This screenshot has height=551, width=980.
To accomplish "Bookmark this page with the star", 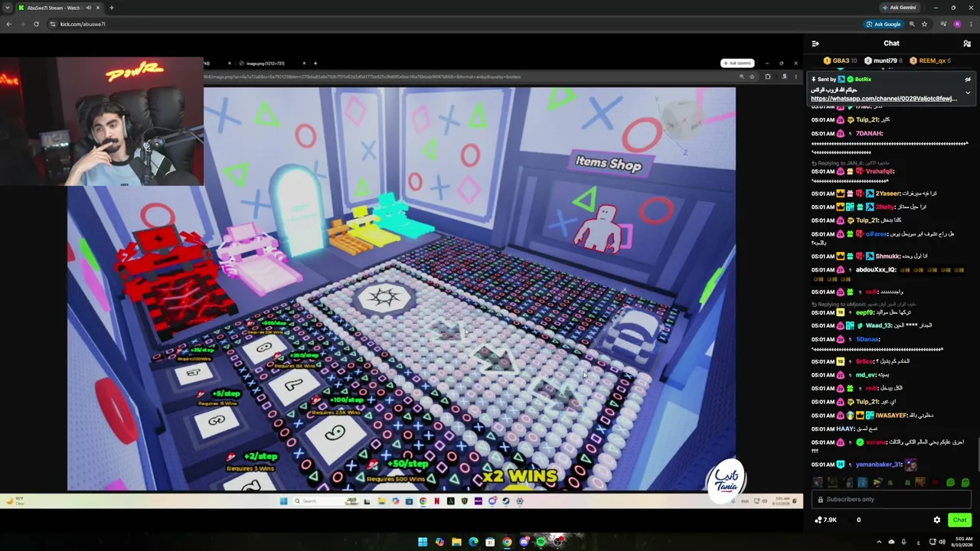I will point(924,24).
